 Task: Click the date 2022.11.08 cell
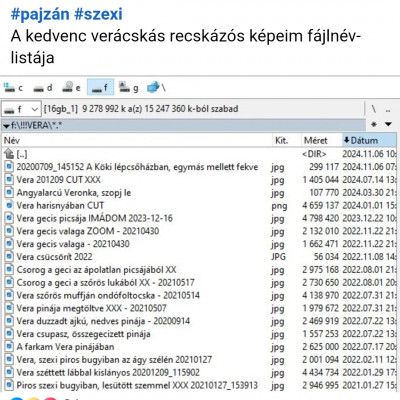(369, 257)
